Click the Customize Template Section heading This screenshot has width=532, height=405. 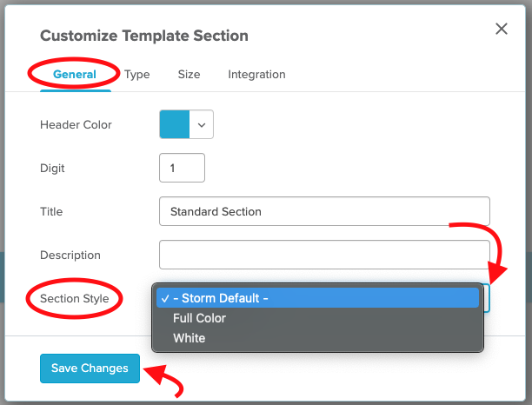(144, 36)
